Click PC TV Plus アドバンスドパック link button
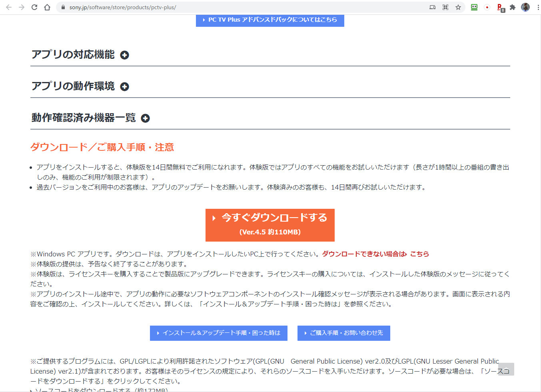This screenshot has width=541, height=392. tap(270, 20)
